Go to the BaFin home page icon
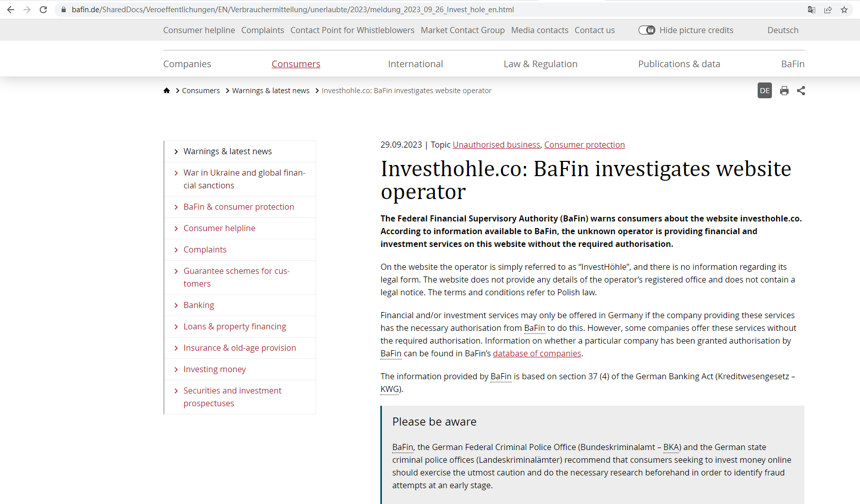Screen dimensions: 860x504 click(167, 91)
